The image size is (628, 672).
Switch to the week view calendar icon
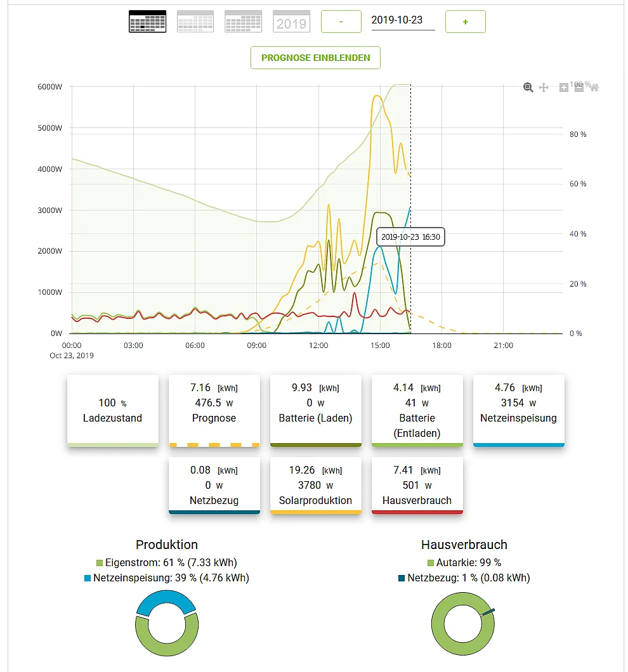tap(195, 22)
